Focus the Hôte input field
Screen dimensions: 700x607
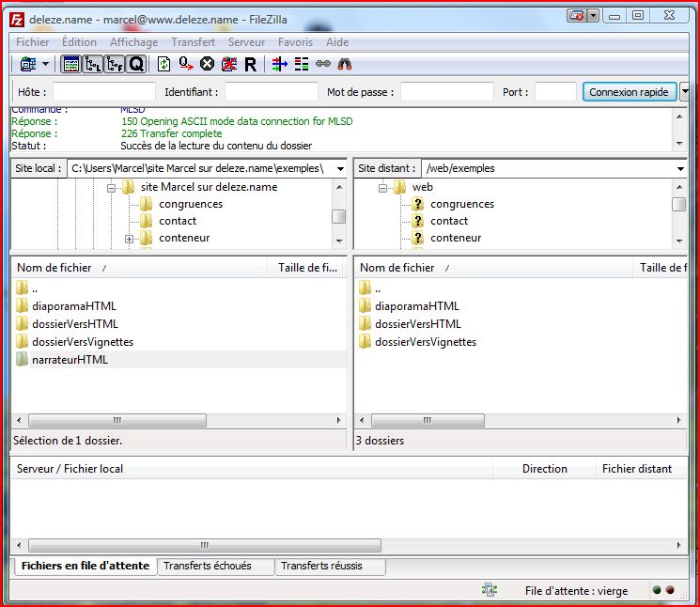point(104,92)
